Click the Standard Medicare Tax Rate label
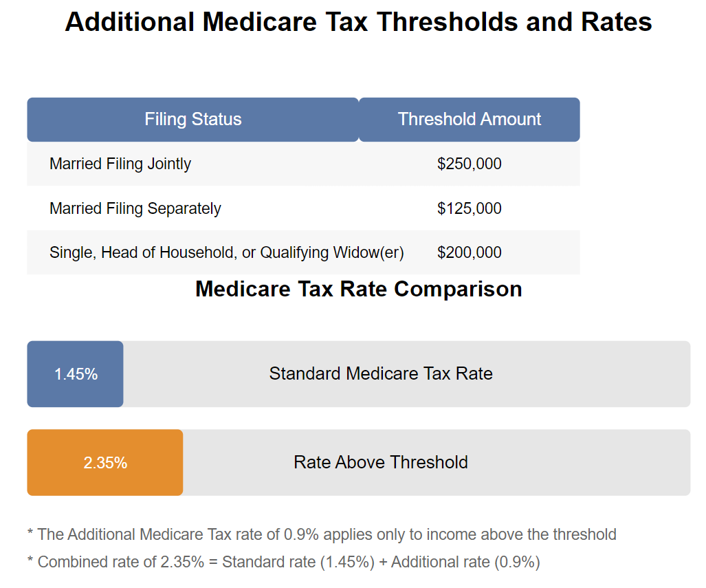706x588 pixels. pyautogui.click(x=381, y=373)
